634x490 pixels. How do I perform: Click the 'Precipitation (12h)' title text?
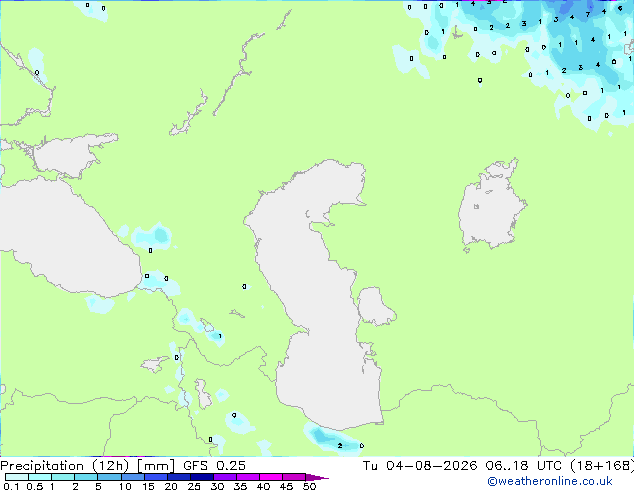click(65, 466)
